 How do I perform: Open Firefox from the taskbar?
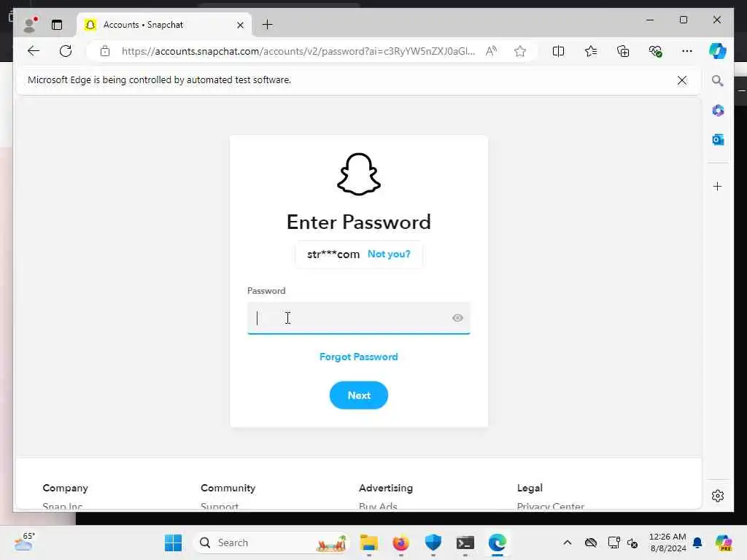[400, 542]
